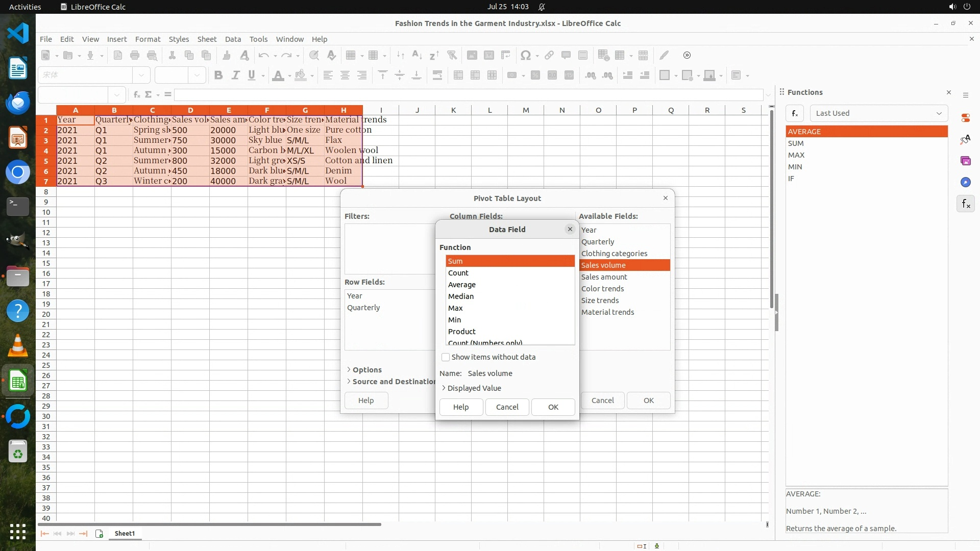
Task: Open the font color dropdown arrow
Action: coord(289,76)
